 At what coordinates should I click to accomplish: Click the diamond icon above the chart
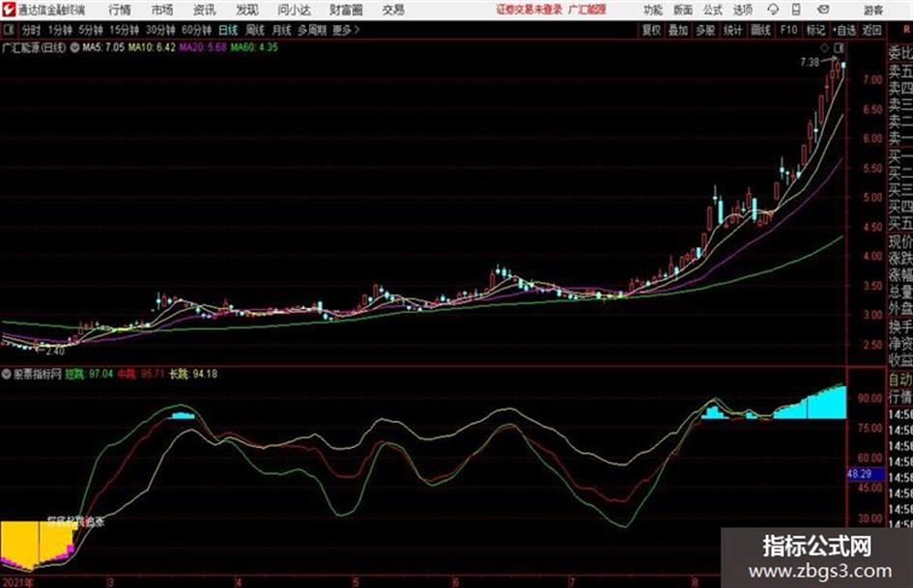[824, 47]
